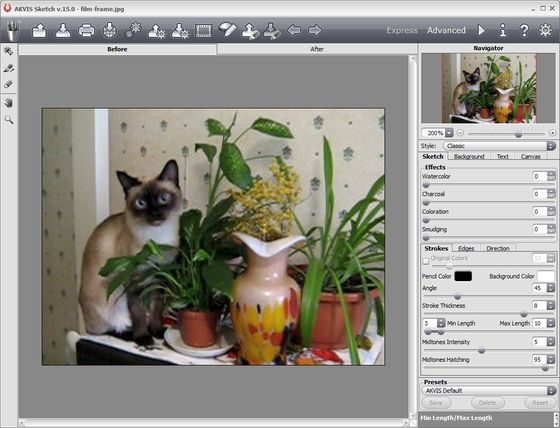Save the image using the save icon

(x=63, y=30)
